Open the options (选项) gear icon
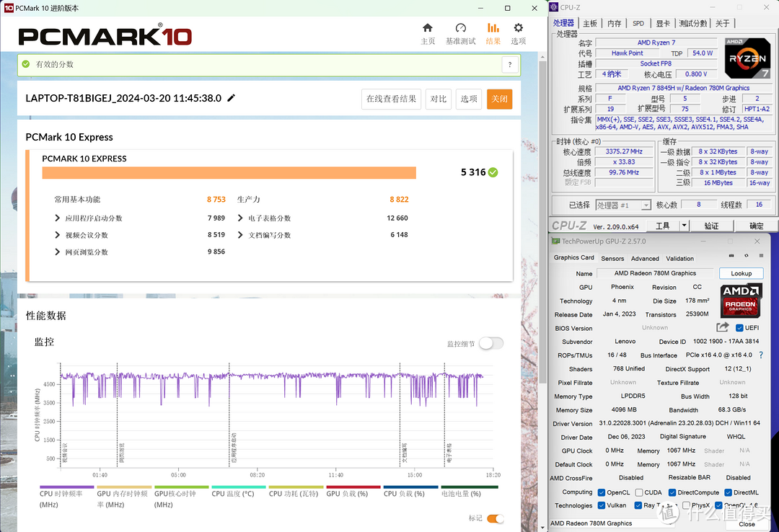 tap(518, 28)
